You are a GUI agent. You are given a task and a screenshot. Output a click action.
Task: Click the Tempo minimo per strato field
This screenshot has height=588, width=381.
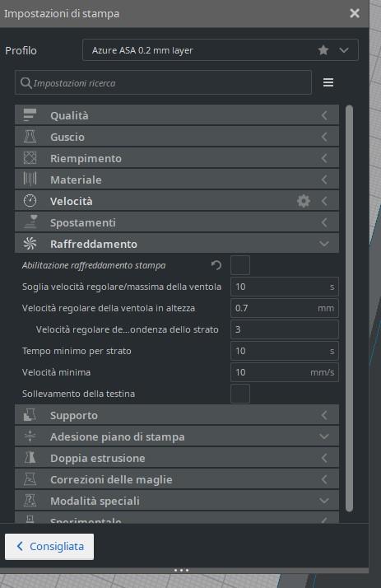tap(285, 351)
